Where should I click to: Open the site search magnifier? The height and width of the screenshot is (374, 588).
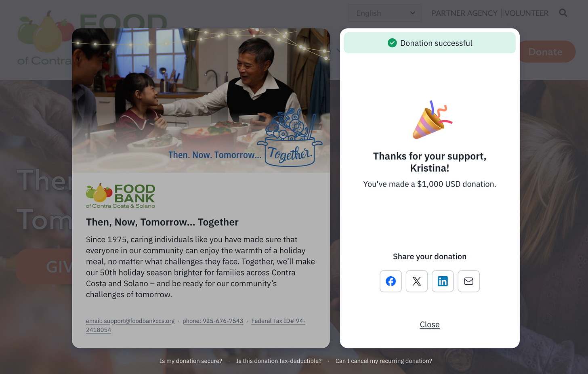pyautogui.click(x=563, y=13)
